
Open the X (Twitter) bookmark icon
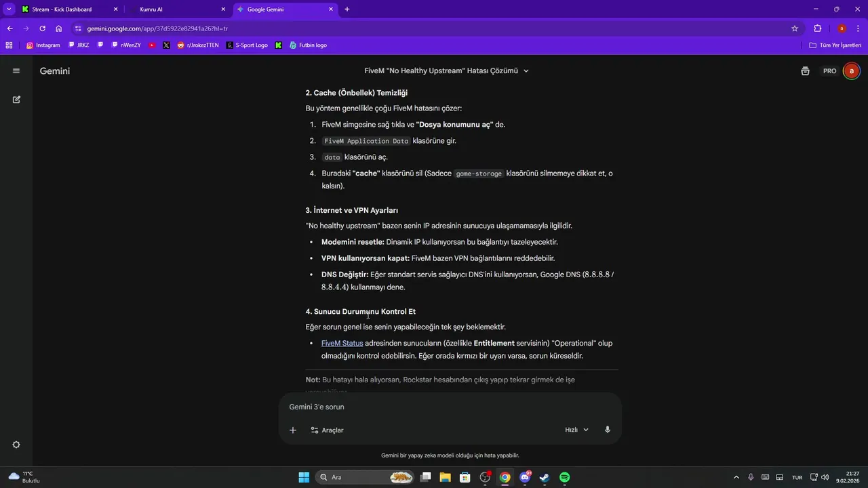point(166,45)
